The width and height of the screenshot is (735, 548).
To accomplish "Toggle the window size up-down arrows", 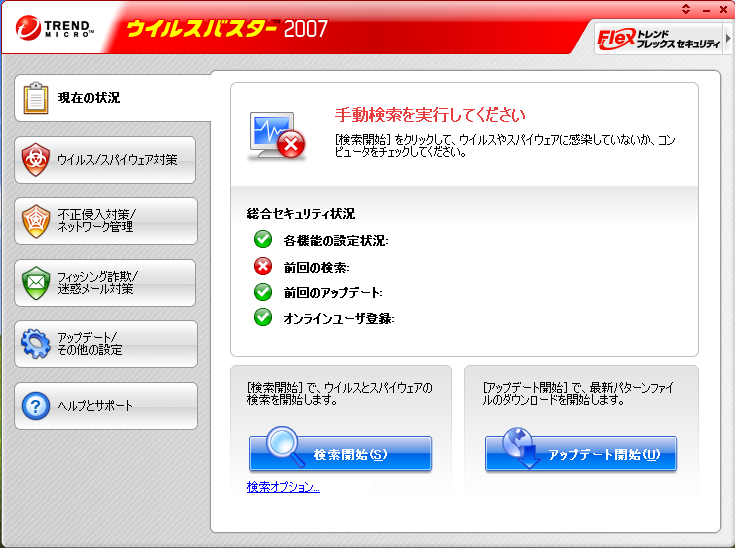I will 686,9.
